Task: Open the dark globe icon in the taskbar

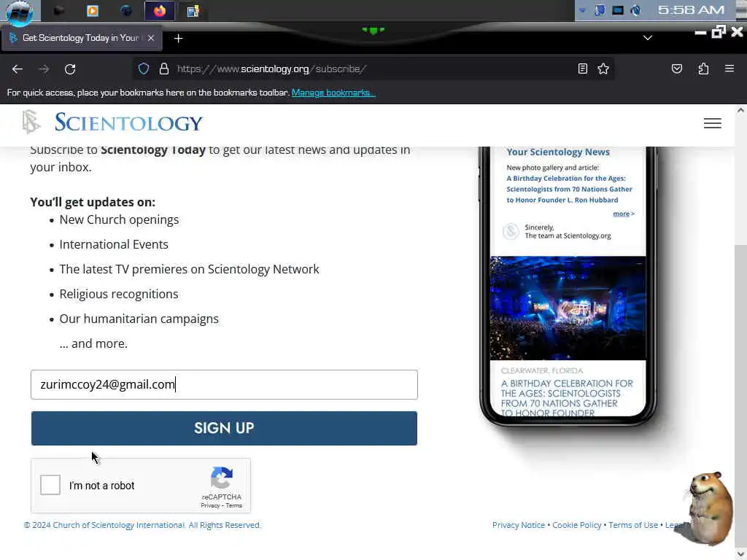Action: (x=125, y=10)
